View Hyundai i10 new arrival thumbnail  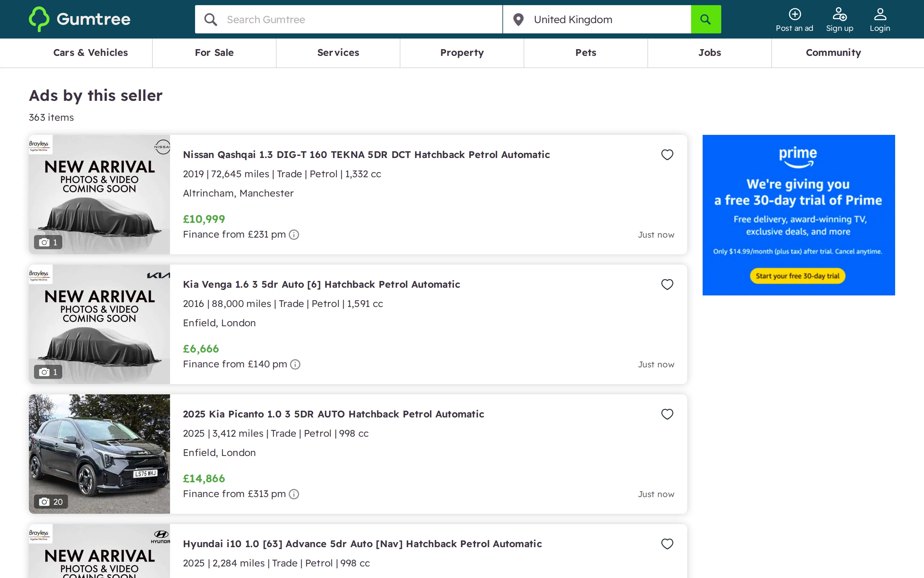(99, 551)
